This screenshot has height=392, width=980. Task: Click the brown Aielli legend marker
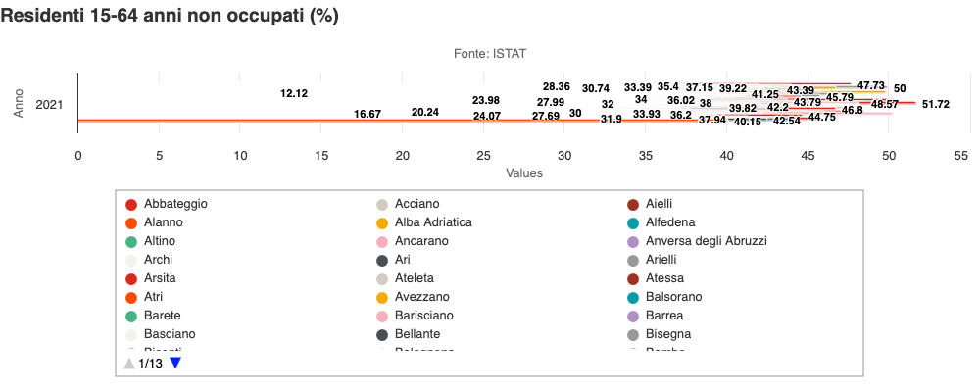[x=633, y=204]
